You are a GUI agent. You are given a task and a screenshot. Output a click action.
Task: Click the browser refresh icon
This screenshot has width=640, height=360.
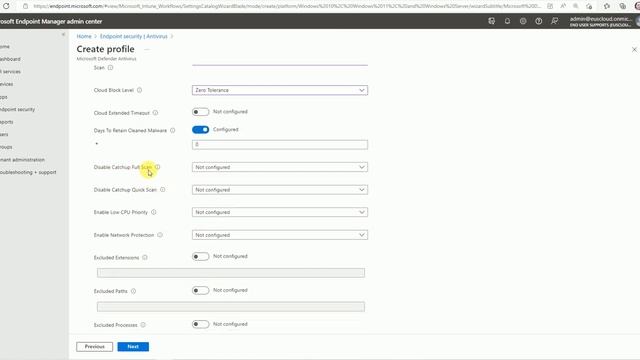6,6
